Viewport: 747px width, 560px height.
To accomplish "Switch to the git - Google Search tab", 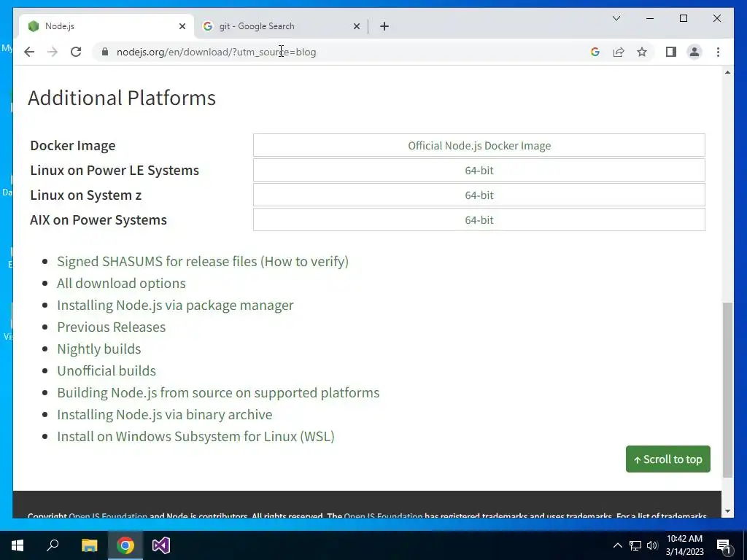I will 281,26.
